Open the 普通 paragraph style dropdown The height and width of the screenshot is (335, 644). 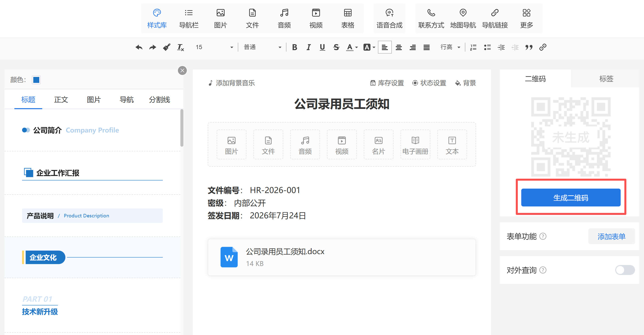coord(263,47)
